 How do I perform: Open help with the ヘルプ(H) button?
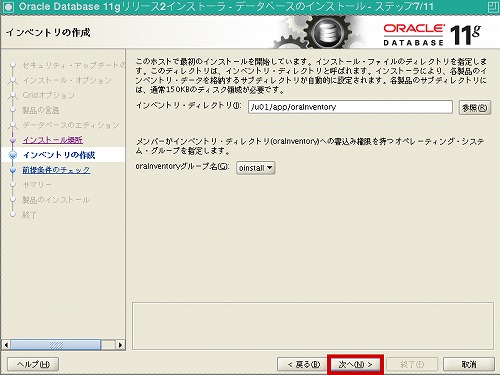(33, 364)
